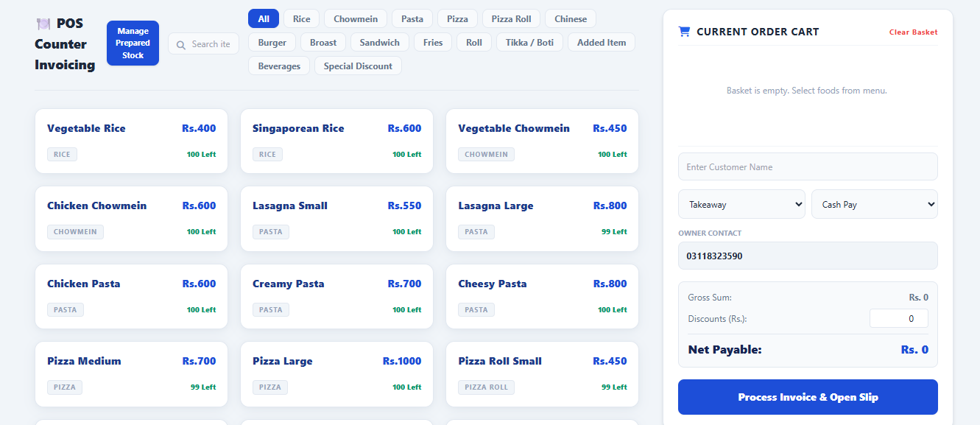Filter menu by Rice category
This screenshot has width=980, height=425.
coord(302,18)
